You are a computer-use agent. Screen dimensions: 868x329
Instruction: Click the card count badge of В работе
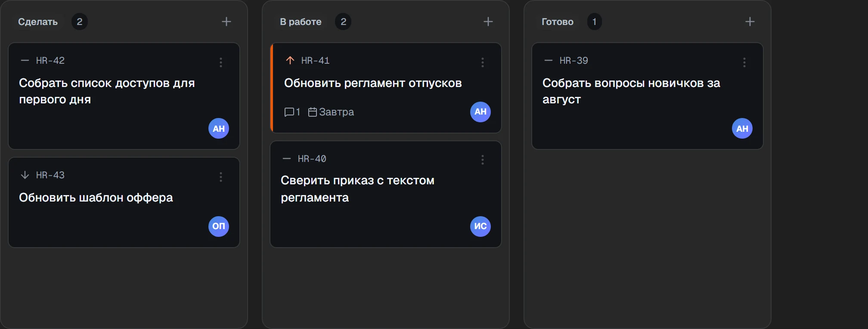[343, 22]
